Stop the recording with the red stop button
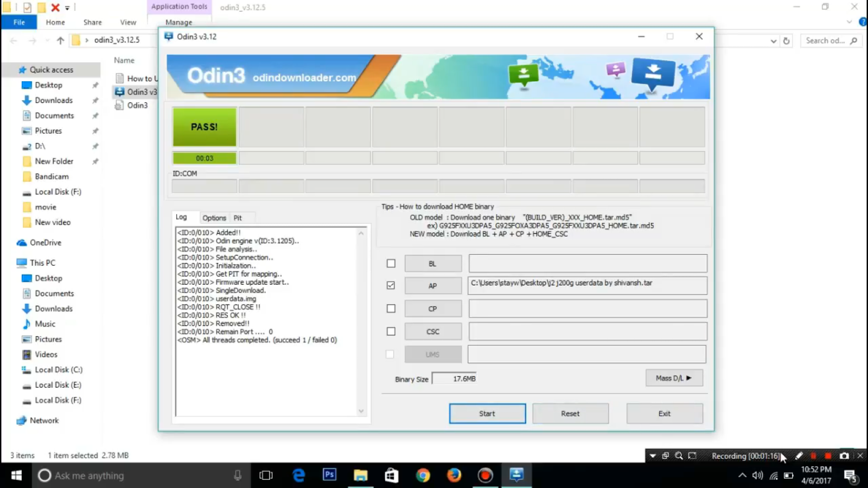The width and height of the screenshot is (868, 488). point(828,456)
